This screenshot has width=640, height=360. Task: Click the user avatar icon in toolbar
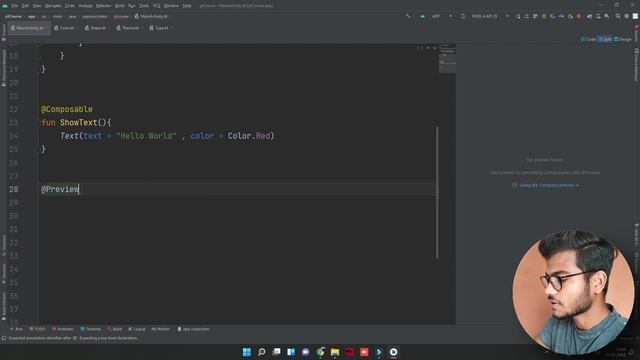(635, 16)
